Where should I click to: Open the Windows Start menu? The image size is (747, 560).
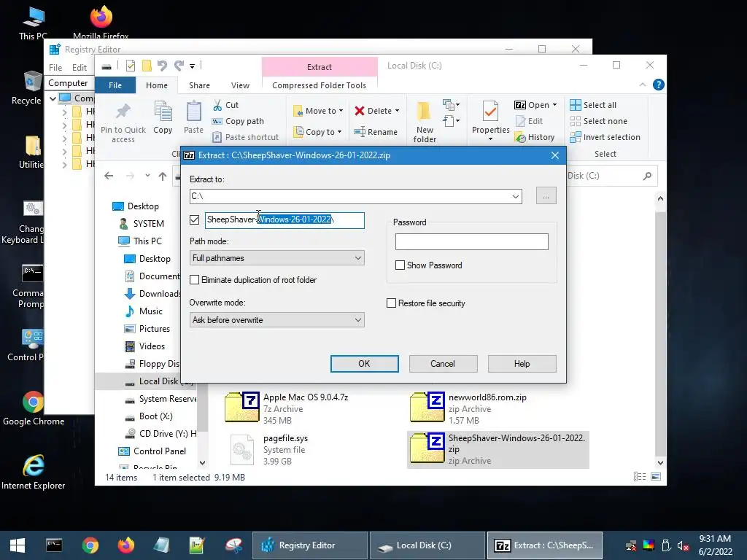click(x=18, y=545)
